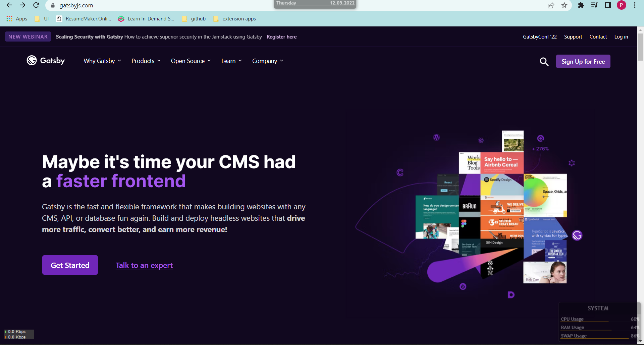
Task: Click the Braun showcase thumbnail
Action: (470, 206)
